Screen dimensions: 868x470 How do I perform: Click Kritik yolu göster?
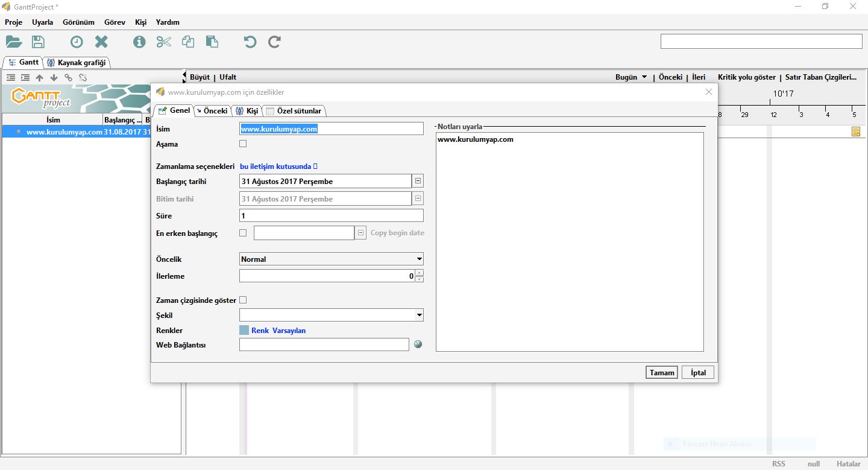pyautogui.click(x=747, y=77)
